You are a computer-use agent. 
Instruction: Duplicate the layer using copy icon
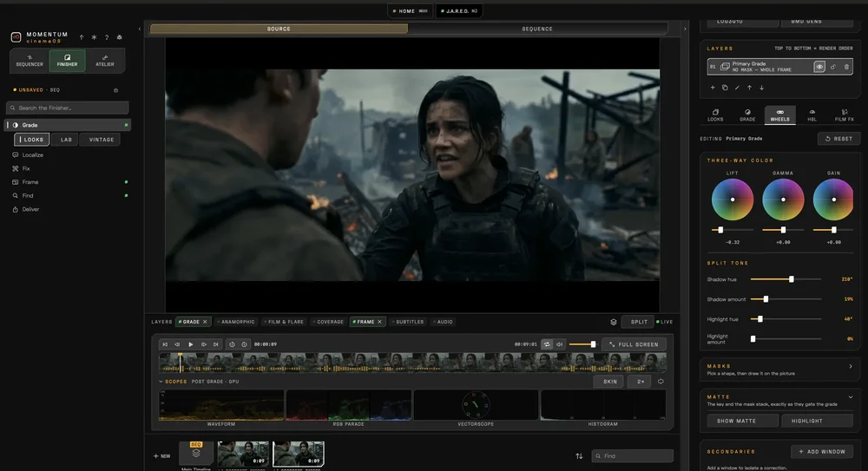(725, 88)
